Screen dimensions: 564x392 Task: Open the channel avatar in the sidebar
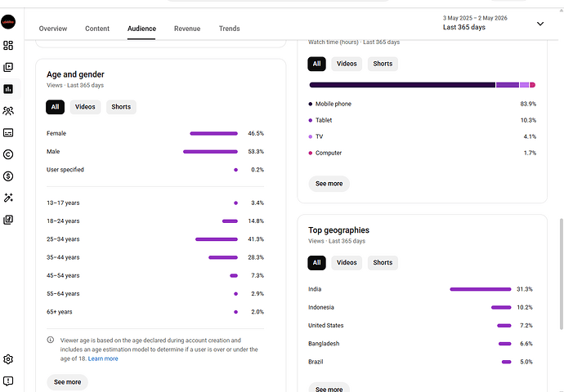[8, 22]
